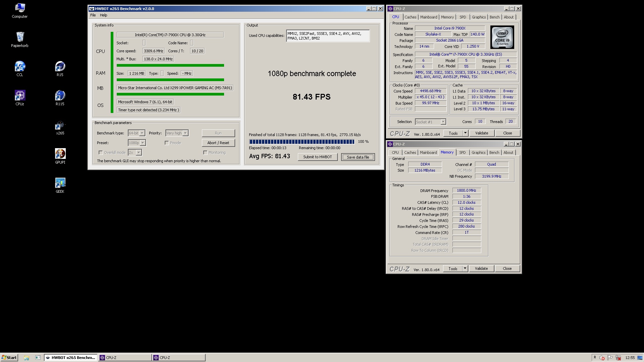Switch to About tab in upper CPU-Z

coord(509,17)
